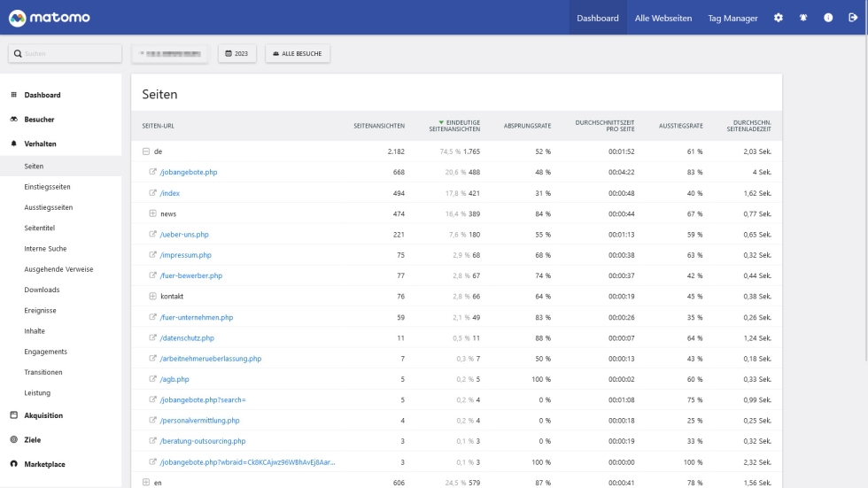868x488 pixels.
Task: Click the Matomo logo
Action: point(47,18)
